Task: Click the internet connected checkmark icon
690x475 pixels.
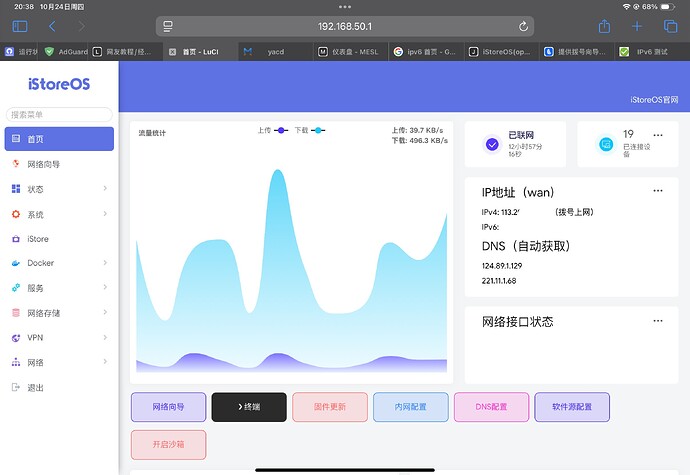Action: point(491,144)
